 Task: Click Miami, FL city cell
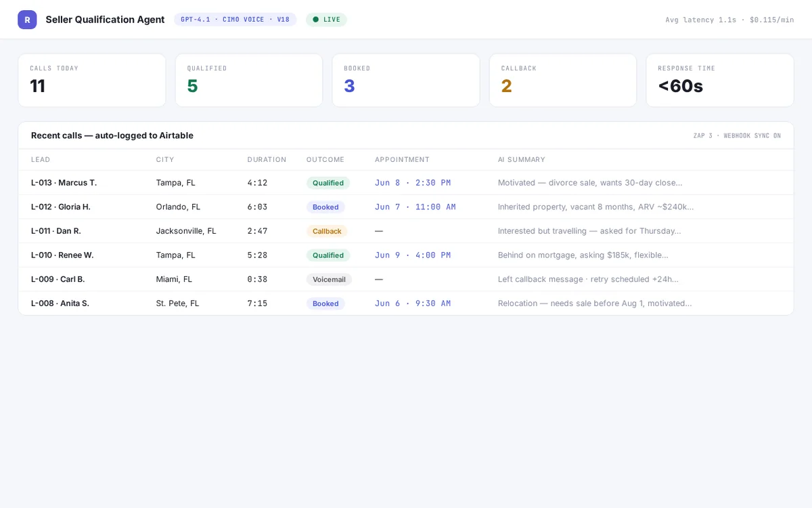[174, 279]
